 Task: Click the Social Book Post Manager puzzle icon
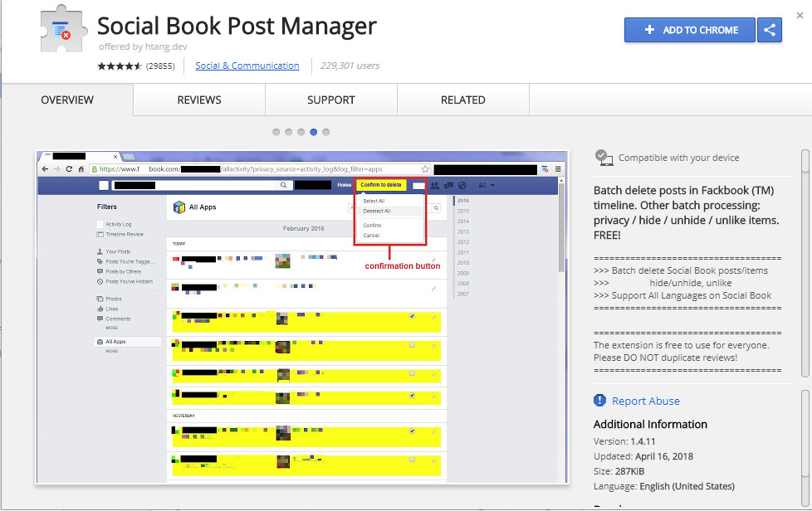pos(63,30)
